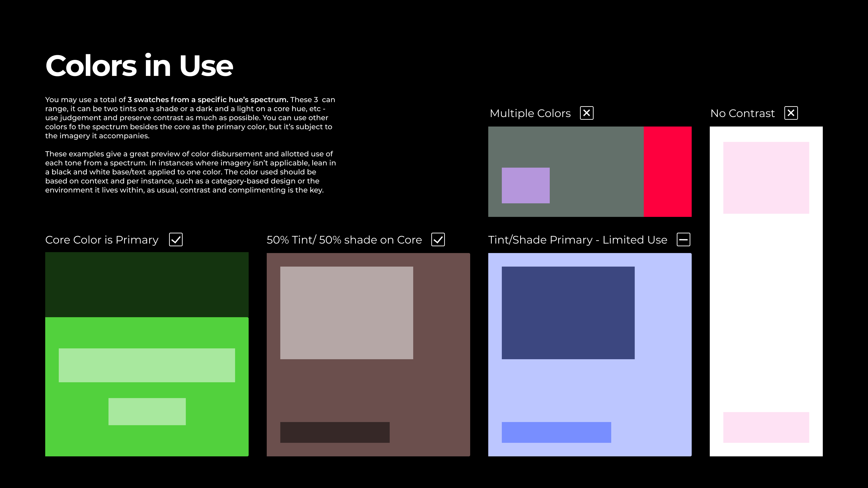Screen dimensions: 868x488
Task: Click 'Tint/Shade Primary - Limited Use' label
Action: [578, 240]
